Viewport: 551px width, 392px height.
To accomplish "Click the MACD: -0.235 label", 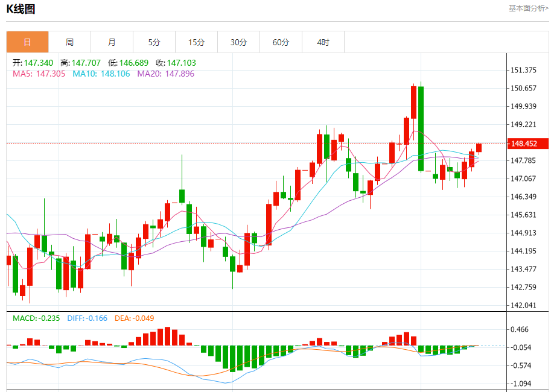I will [36, 318].
